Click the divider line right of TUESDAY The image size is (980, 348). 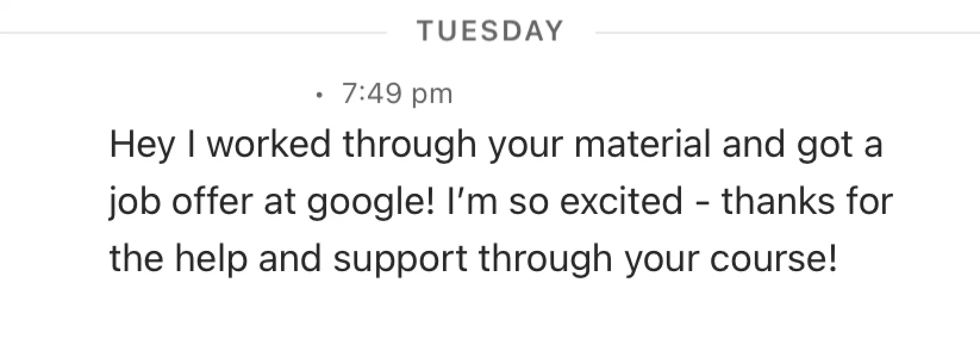(x=786, y=32)
